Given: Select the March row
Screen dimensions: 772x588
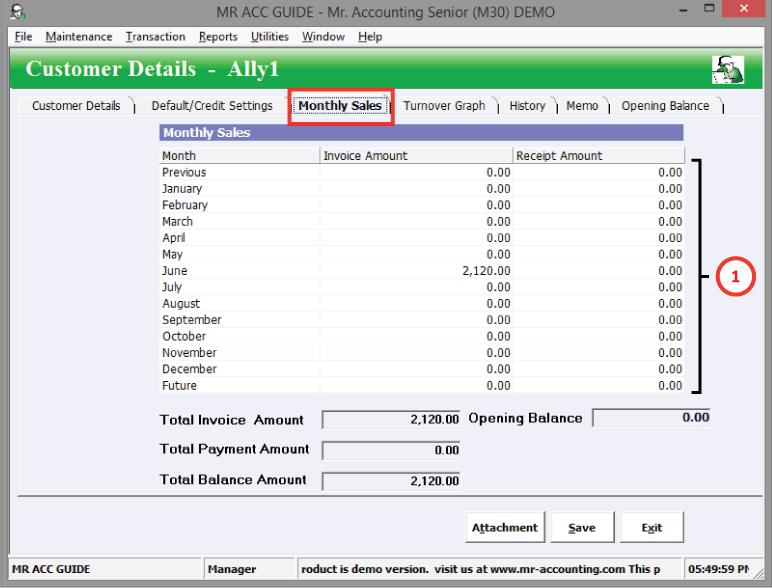Looking at the screenshot, I should tap(421, 222).
